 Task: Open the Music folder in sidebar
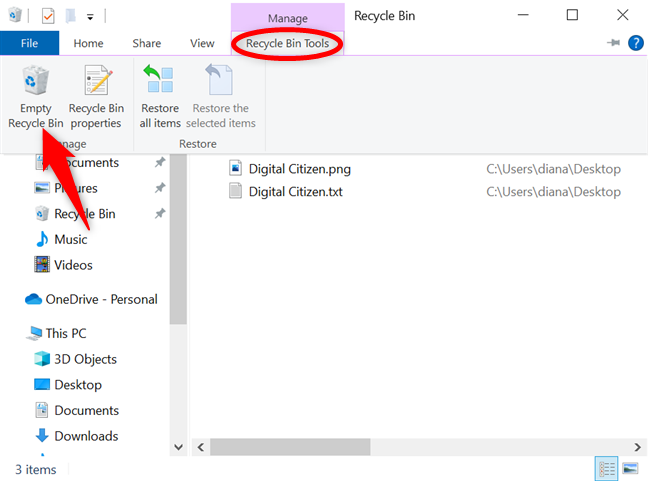click(71, 240)
